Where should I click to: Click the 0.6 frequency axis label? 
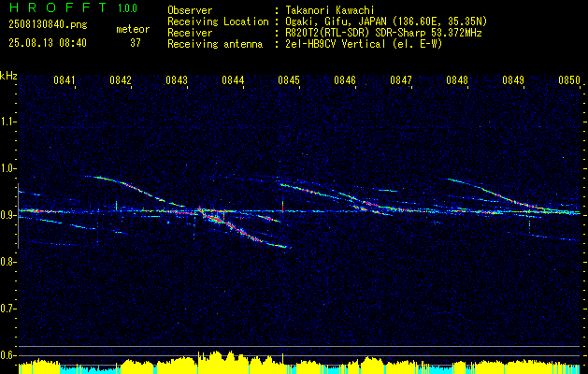pyautogui.click(x=7, y=355)
